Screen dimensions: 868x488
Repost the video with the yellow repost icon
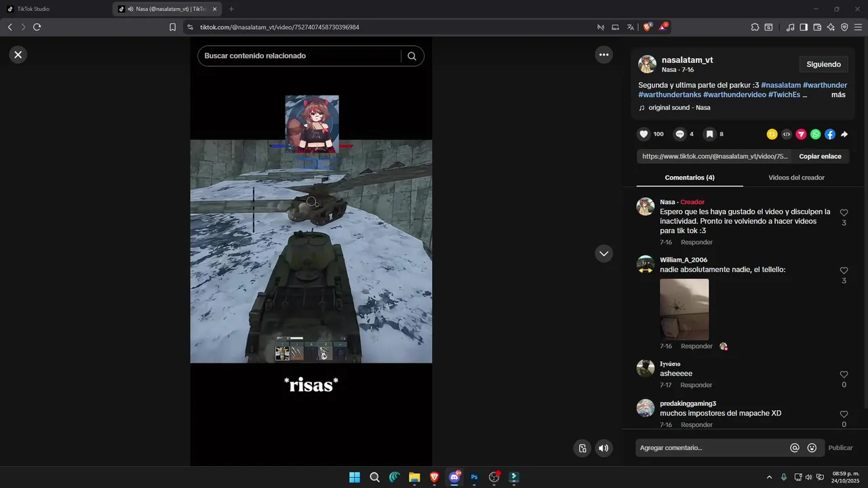click(772, 134)
